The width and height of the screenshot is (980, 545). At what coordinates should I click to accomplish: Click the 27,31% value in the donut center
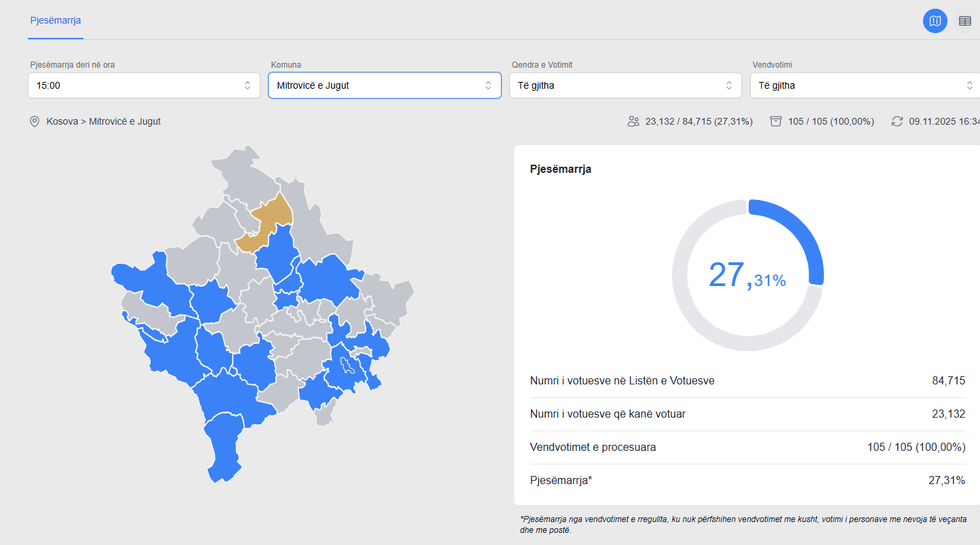tap(747, 275)
